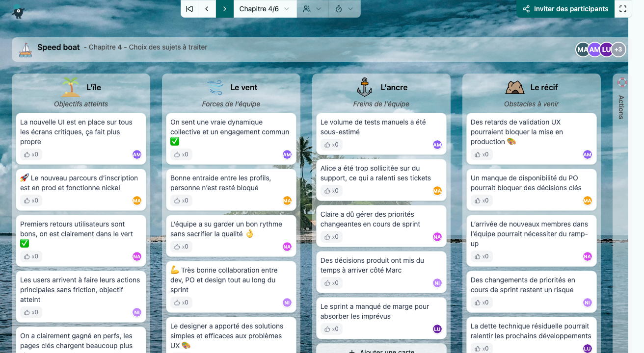
Task: Jump to the first chapter with skip-back icon
Action: 189,9
